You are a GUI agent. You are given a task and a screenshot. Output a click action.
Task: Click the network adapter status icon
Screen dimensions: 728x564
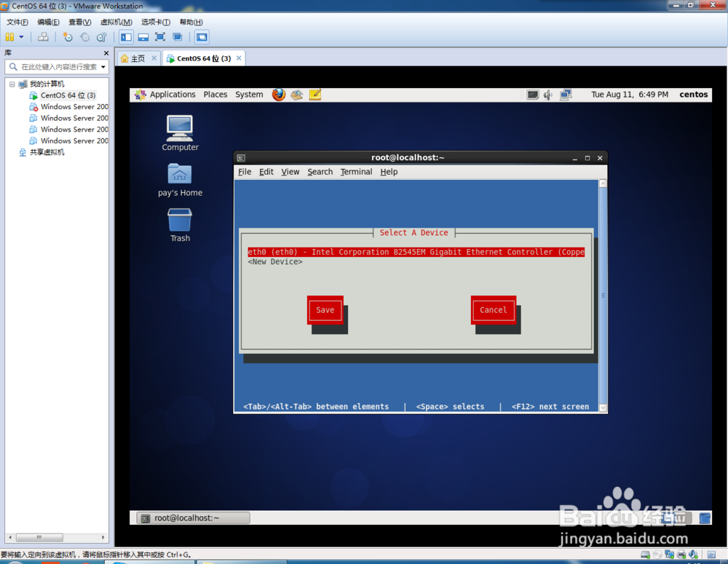point(670,555)
